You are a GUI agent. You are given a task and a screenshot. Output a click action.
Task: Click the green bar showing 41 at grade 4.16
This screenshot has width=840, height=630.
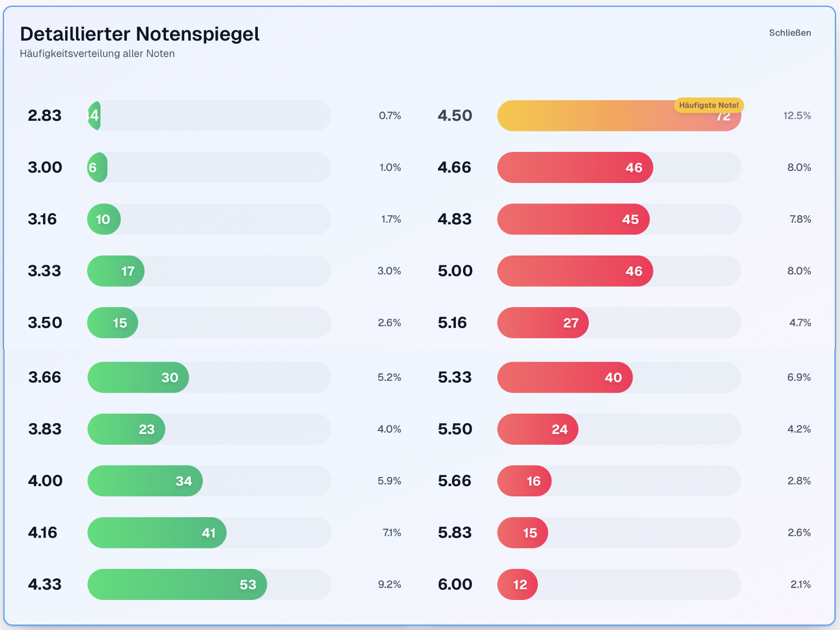[x=156, y=533]
